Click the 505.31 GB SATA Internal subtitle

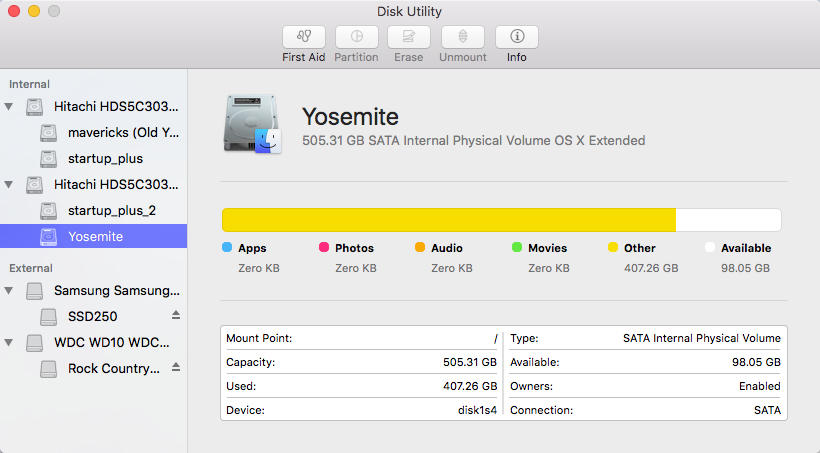(474, 141)
